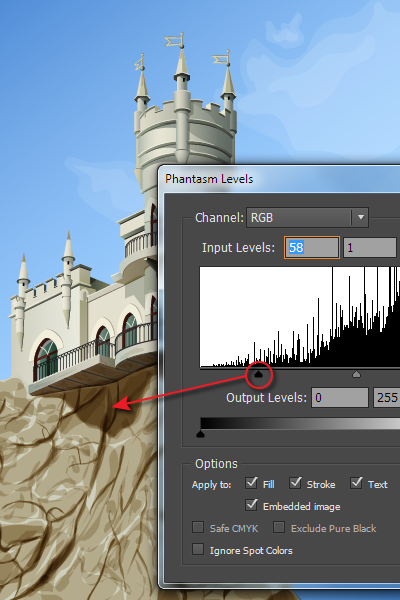Image resolution: width=400 pixels, height=600 pixels.
Task: Click the Output Levels field showing 0
Action: click(340, 398)
